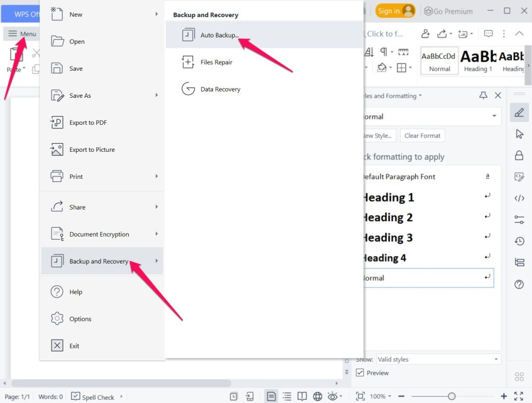Open the read mode book icon in status bar
Screen dimensions: 532x403
pyautogui.click(x=302, y=396)
